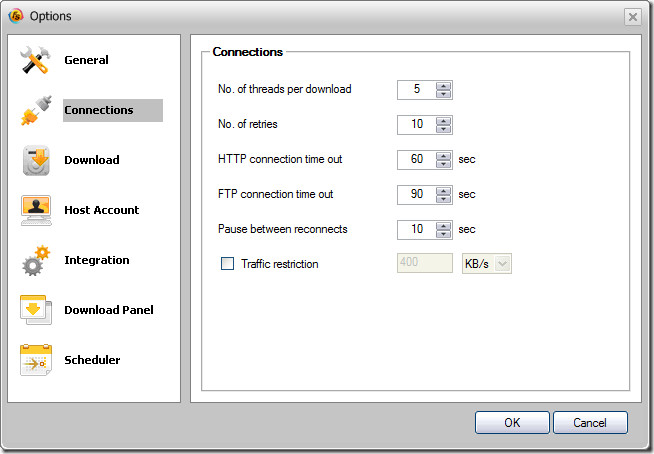654x454 pixels.
Task: Select the Host Account monitor icon
Action: (x=36, y=210)
